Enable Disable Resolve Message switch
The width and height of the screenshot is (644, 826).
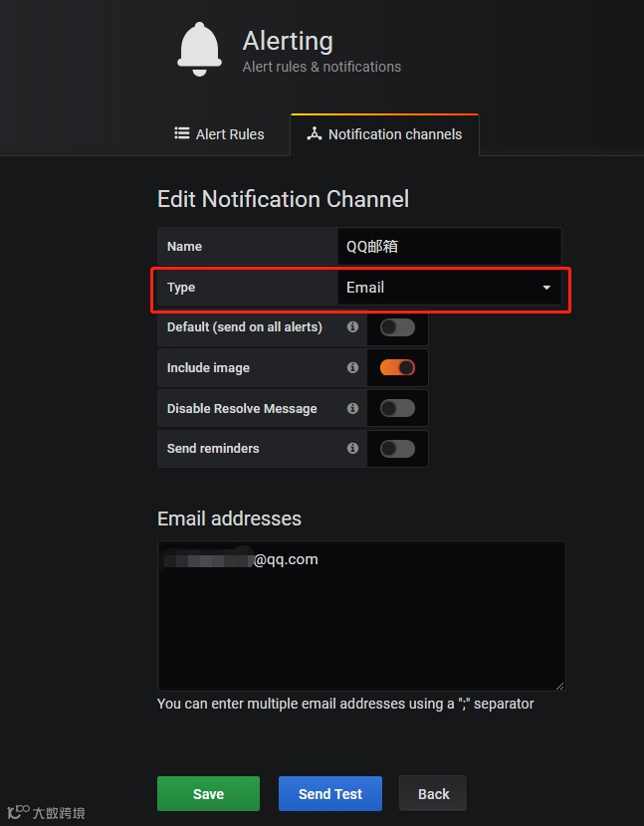point(397,408)
